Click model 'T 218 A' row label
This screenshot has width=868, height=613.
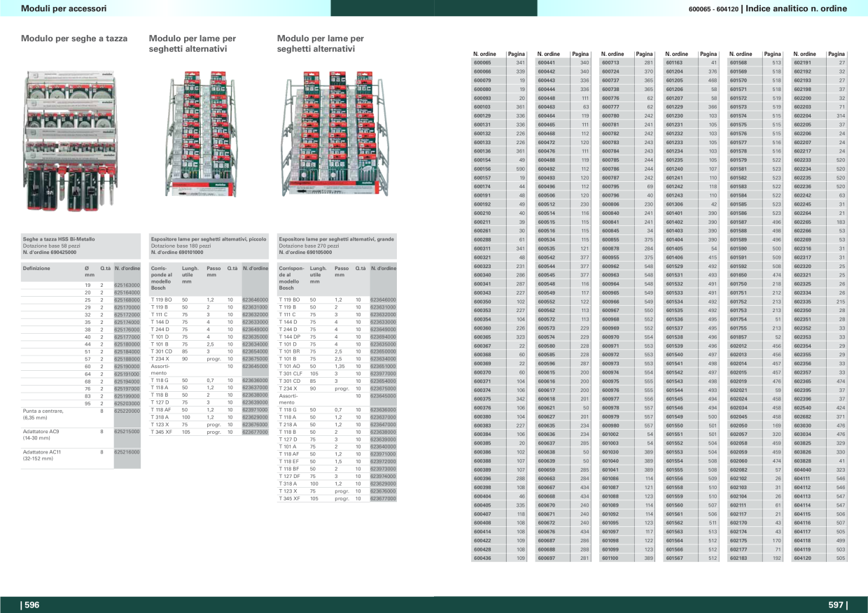pos(288,425)
